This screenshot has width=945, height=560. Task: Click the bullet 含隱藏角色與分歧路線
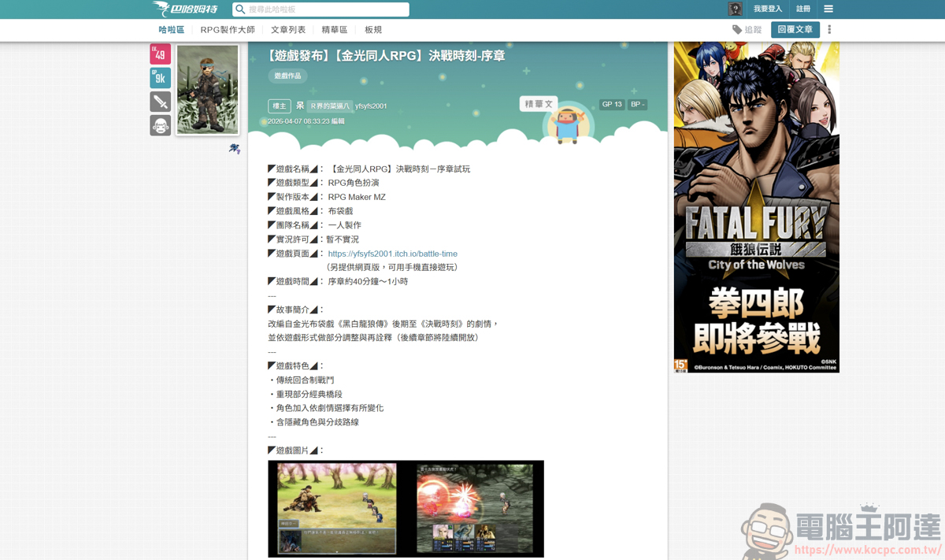(x=313, y=422)
